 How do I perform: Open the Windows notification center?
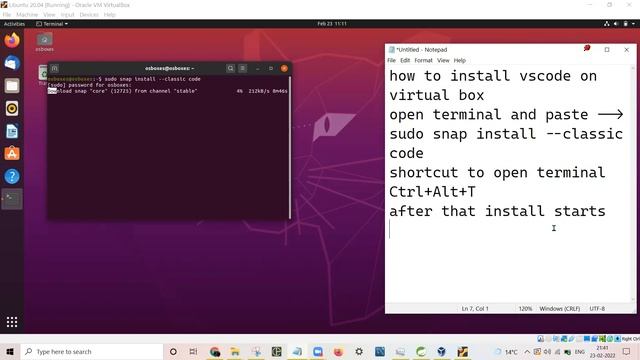click(x=627, y=351)
